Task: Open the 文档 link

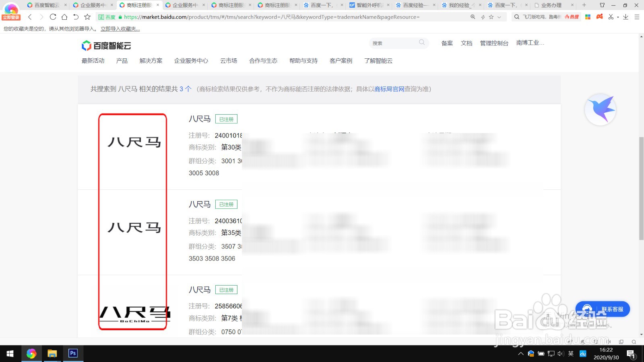Action: coord(466,43)
